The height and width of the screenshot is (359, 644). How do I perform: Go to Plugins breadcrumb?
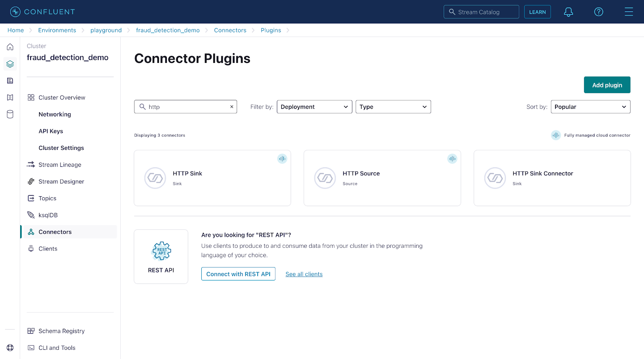pyautogui.click(x=271, y=30)
